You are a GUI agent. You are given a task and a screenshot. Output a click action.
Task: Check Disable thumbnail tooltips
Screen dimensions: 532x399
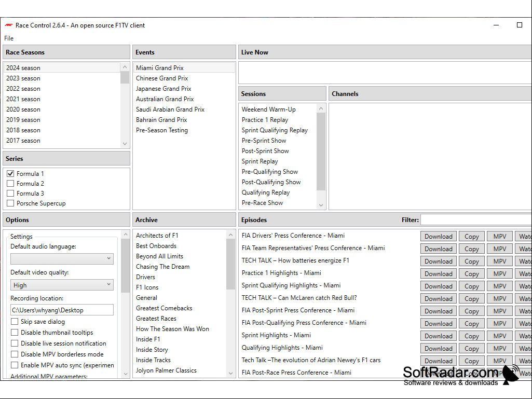pos(15,333)
